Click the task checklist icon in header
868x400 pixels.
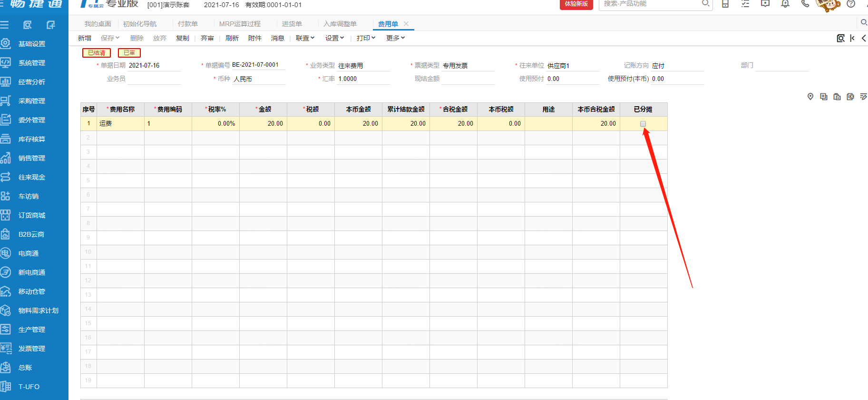(x=745, y=4)
